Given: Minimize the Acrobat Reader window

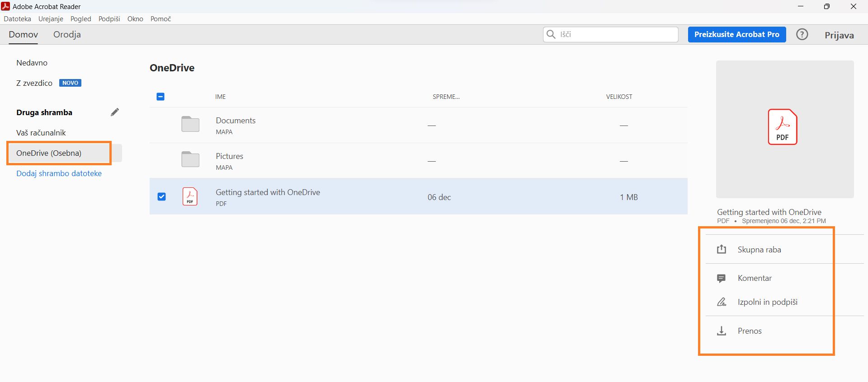Looking at the screenshot, I should click(x=801, y=6).
